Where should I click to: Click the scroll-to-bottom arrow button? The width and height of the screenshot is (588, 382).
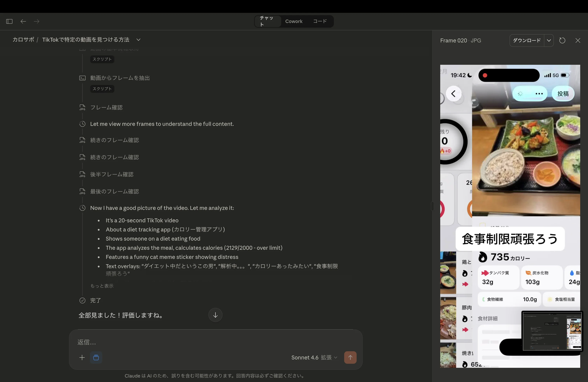(x=215, y=315)
